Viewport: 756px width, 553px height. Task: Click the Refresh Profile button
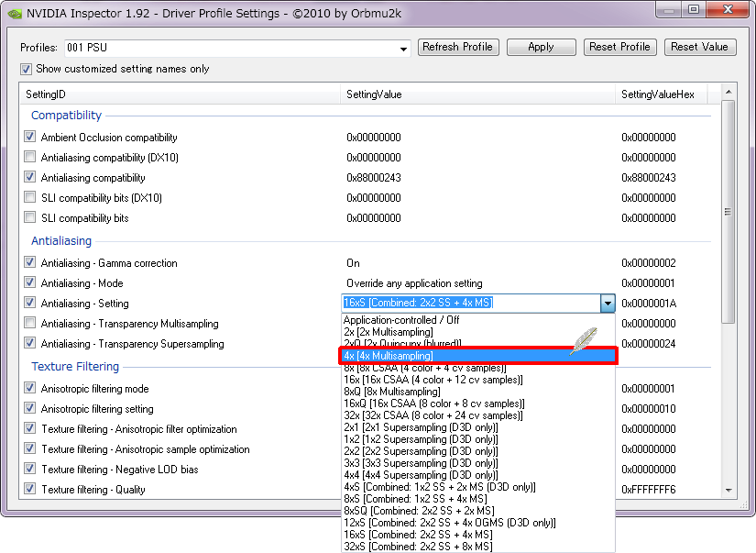pyautogui.click(x=458, y=48)
